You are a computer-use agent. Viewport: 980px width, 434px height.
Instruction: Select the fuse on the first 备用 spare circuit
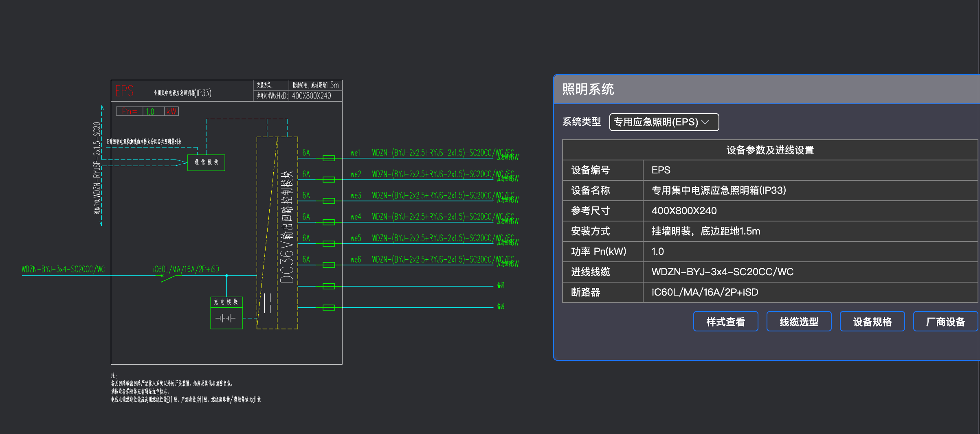tap(328, 285)
